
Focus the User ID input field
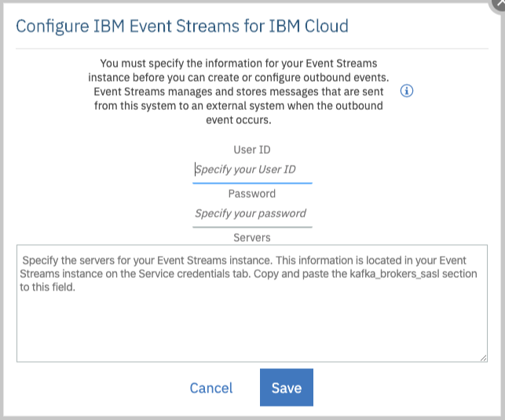tap(252, 170)
